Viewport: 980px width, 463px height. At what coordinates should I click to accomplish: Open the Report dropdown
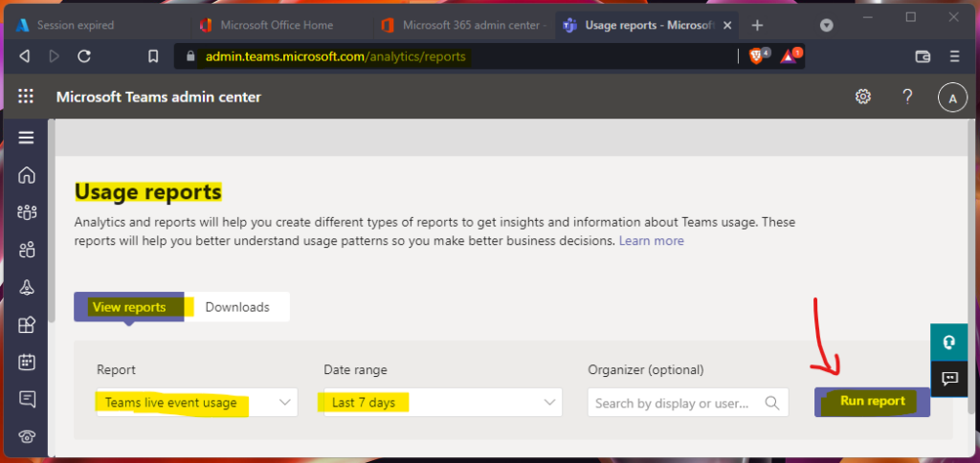[197, 403]
